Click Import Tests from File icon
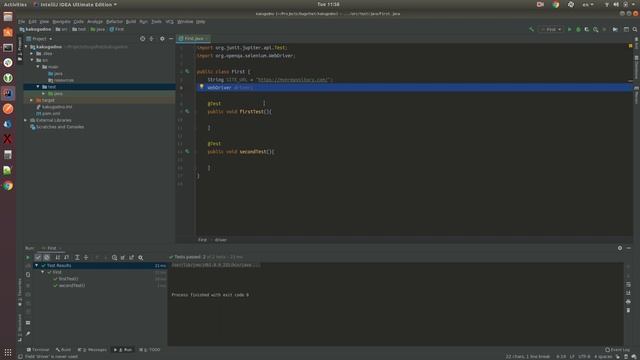The image size is (640, 360). point(123,258)
